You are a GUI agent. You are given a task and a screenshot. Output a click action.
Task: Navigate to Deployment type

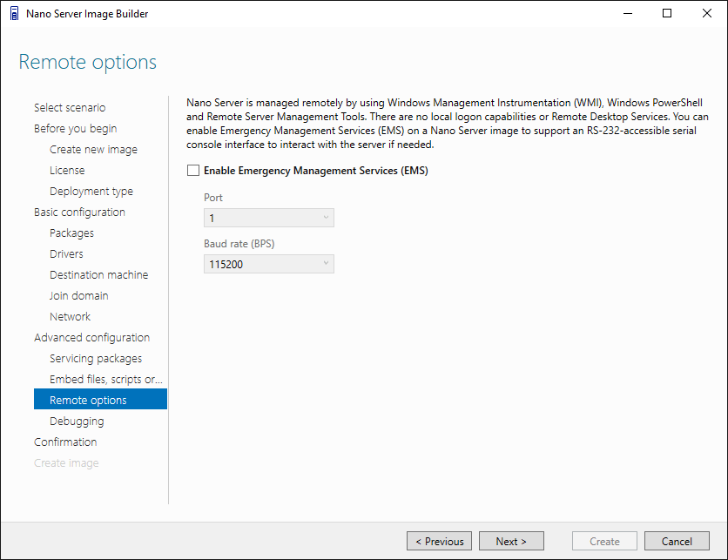coord(91,192)
